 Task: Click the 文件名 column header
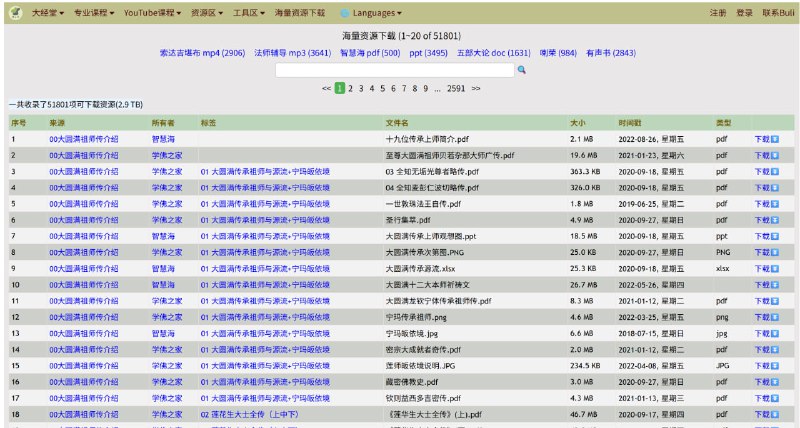click(397, 123)
